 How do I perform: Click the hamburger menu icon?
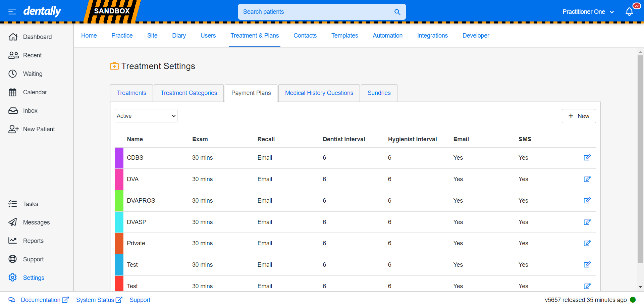click(12, 12)
